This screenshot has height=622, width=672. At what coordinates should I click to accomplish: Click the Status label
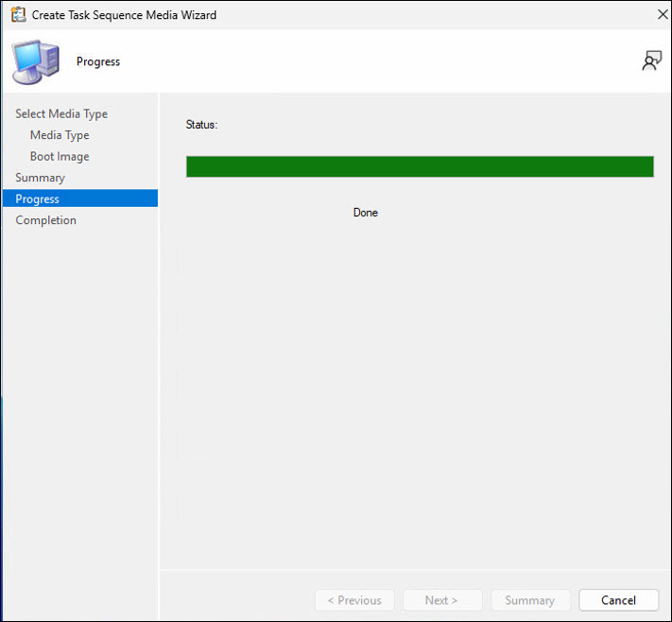201,125
